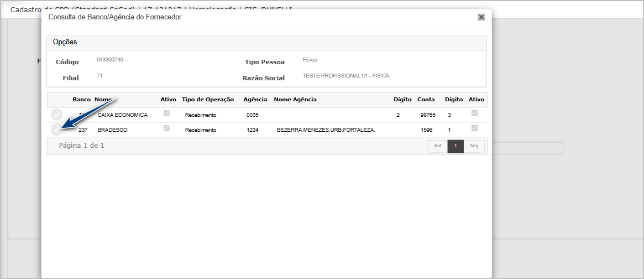Screen dimensions: 644x279
Task: Click the background input field behind the dialog
Action: (x=527, y=148)
